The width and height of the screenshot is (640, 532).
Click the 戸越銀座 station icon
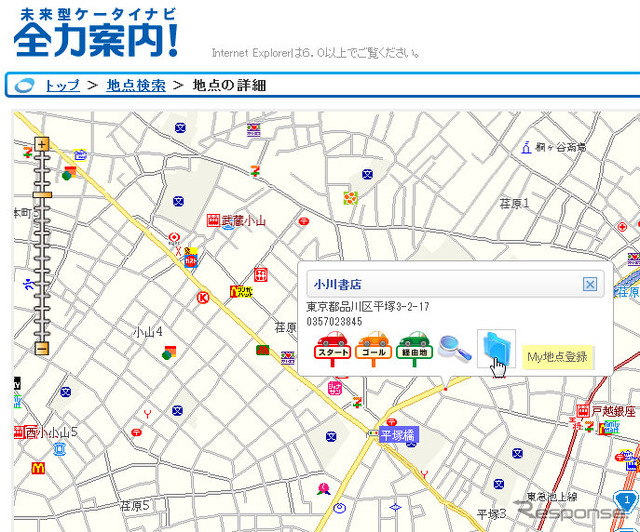[x=583, y=410]
